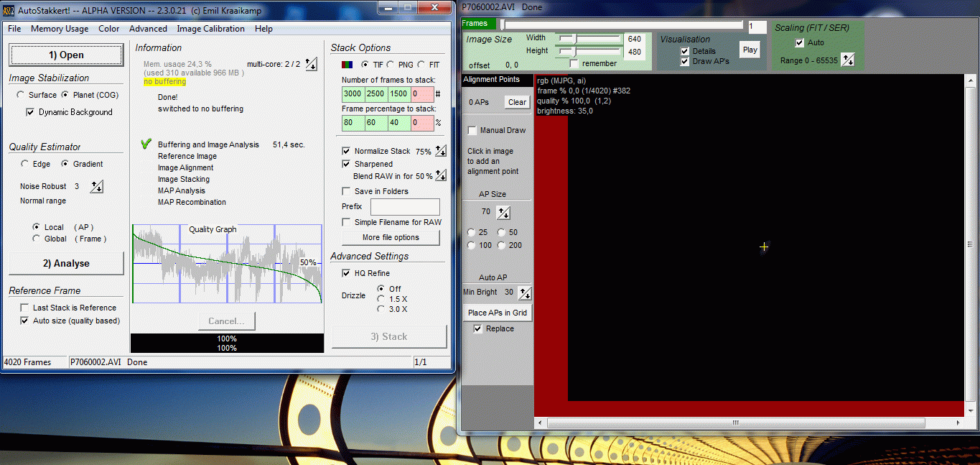Click green checkmark beside Buffering and Image Analysis

[146, 144]
